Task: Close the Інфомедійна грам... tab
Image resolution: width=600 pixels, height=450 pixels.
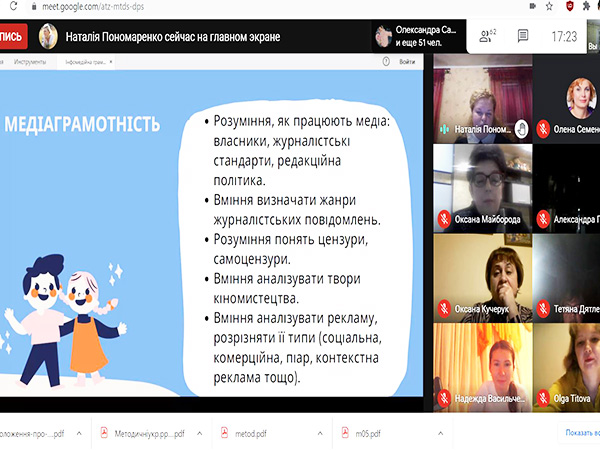Action: (x=111, y=62)
